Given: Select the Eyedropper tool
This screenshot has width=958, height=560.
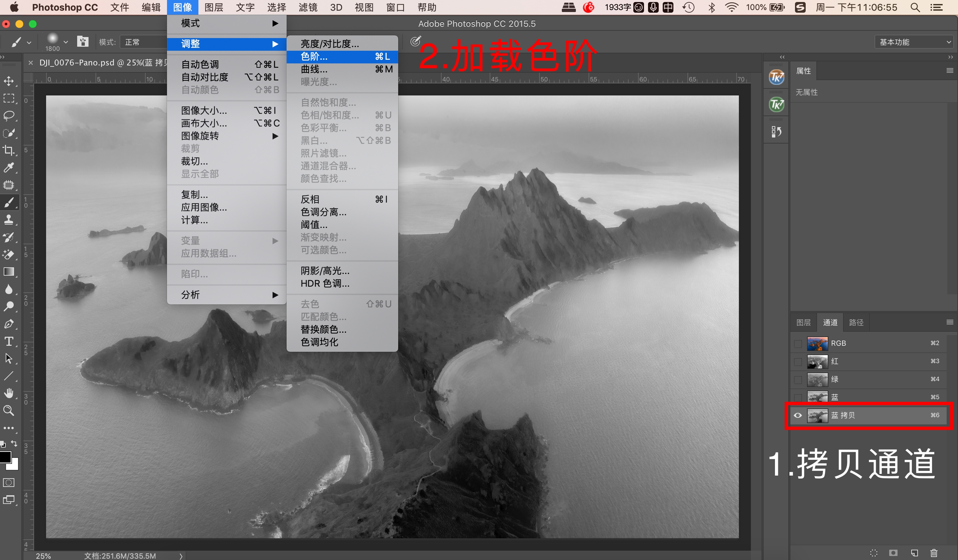Looking at the screenshot, I should [9, 168].
